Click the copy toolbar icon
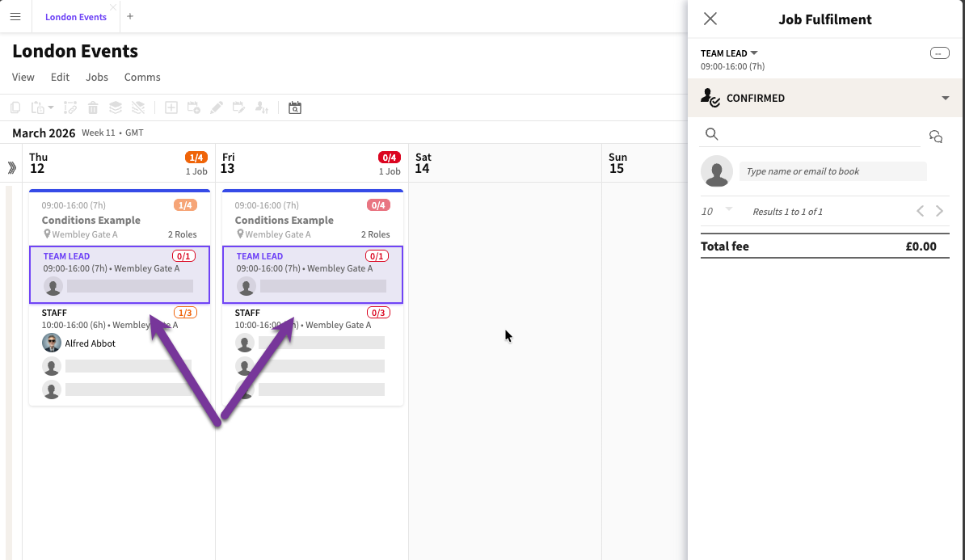The width and height of the screenshot is (965, 560). (x=15, y=107)
